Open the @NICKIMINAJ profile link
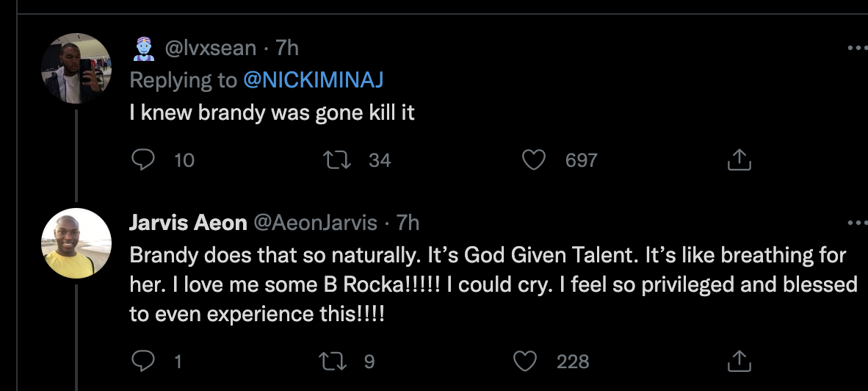This screenshot has height=391, width=868. click(314, 81)
